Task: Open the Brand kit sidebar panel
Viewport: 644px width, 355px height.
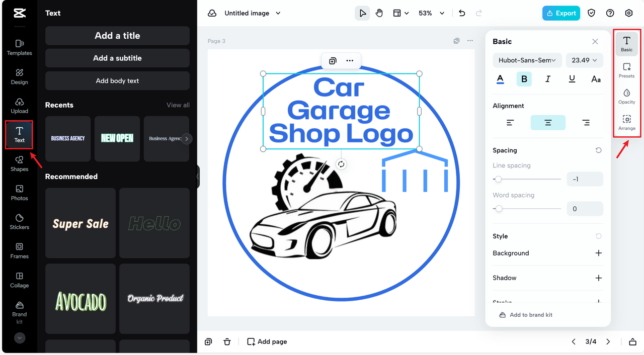Action: pos(19,313)
